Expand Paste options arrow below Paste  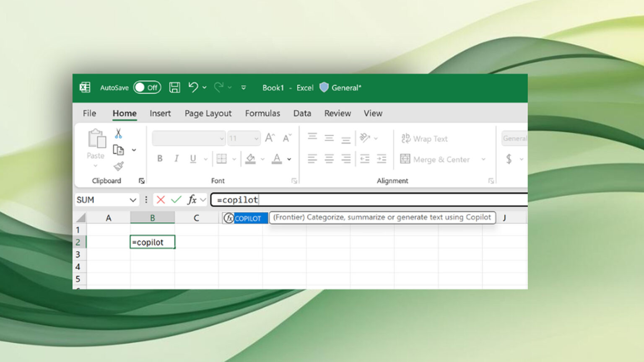[x=96, y=166]
